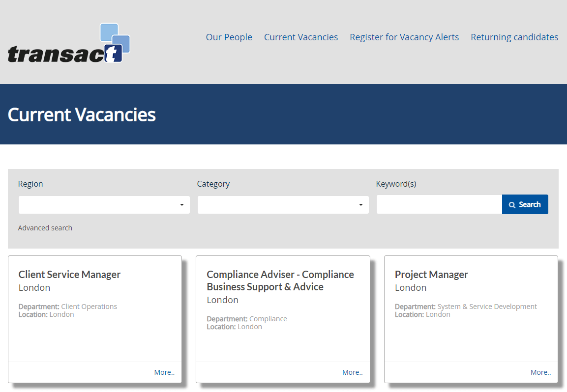Navigate to Register for Vacancy Alerts
This screenshot has width=567, height=392.
click(x=404, y=37)
